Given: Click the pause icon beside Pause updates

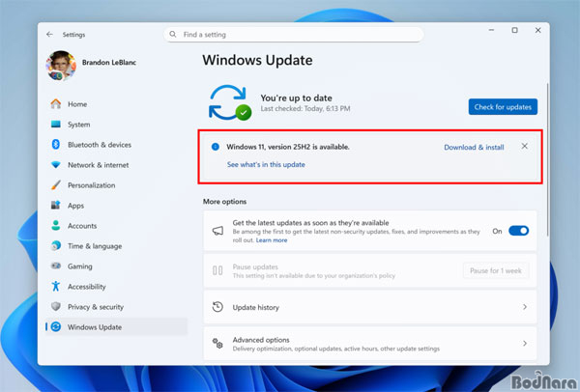Looking at the screenshot, I should point(217,270).
